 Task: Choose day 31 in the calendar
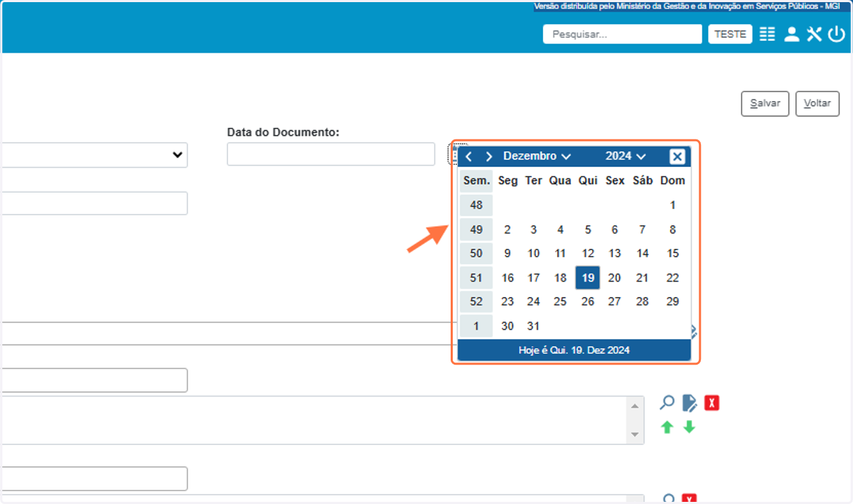pyautogui.click(x=534, y=326)
